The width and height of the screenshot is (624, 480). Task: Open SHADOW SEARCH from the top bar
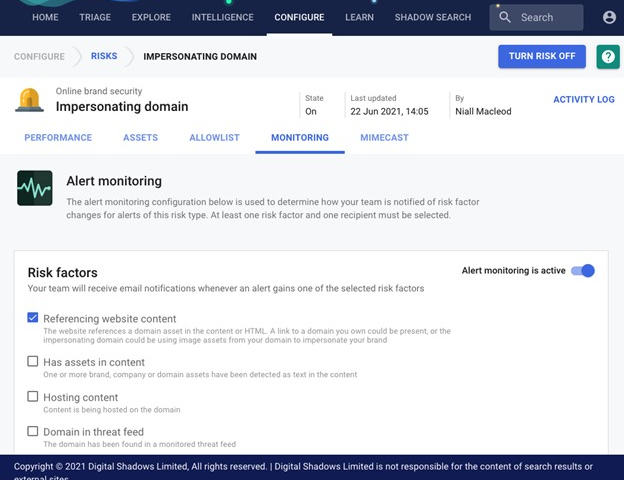pos(433,17)
